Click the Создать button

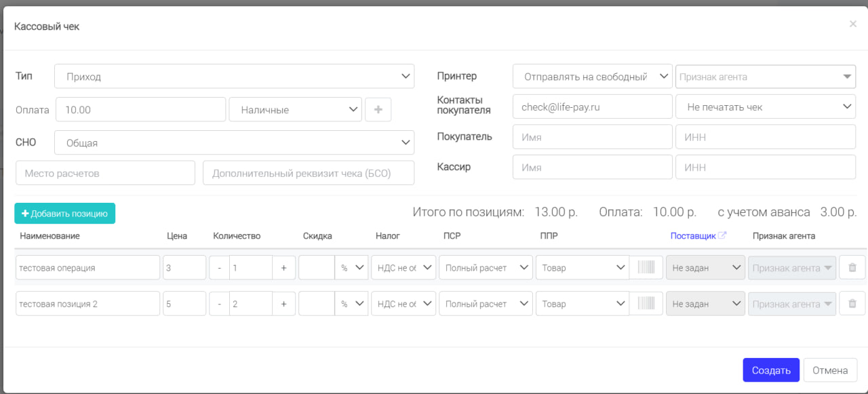coord(771,370)
